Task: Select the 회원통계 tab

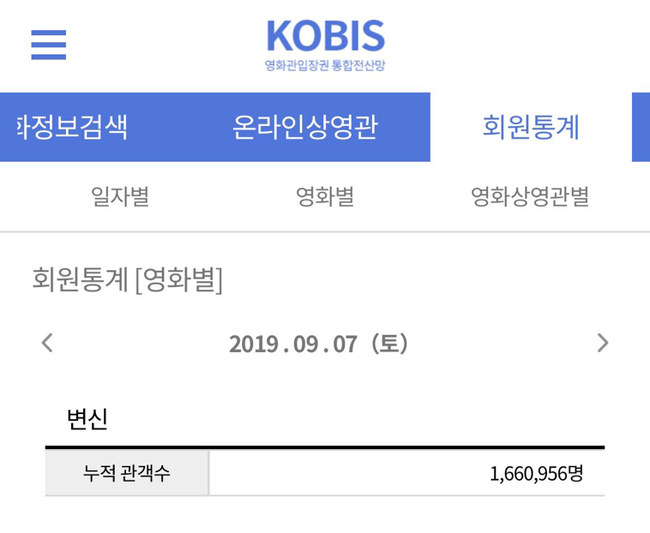Action: pyautogui.click(x=530, y=128)
